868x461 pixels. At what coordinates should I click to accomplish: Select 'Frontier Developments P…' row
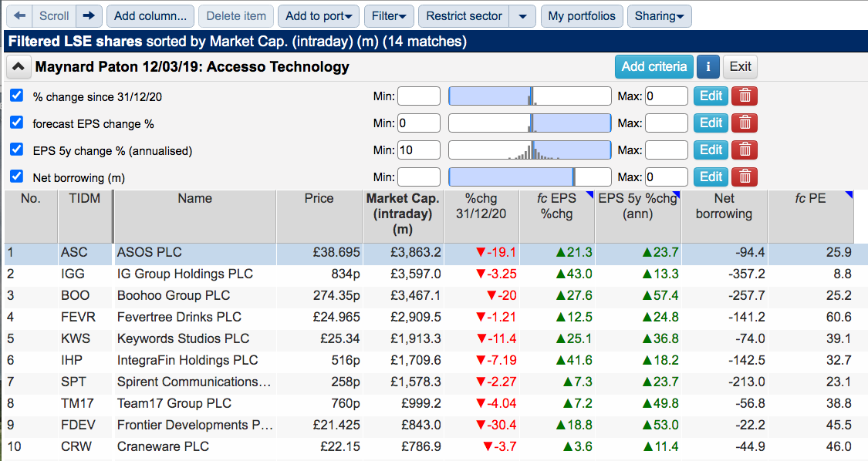pos(434,425)
